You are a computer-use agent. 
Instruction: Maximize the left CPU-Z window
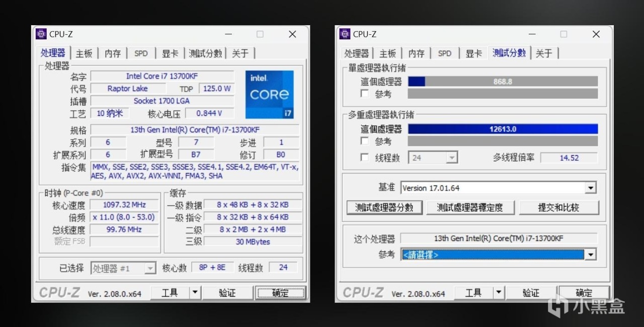[260, 34]
